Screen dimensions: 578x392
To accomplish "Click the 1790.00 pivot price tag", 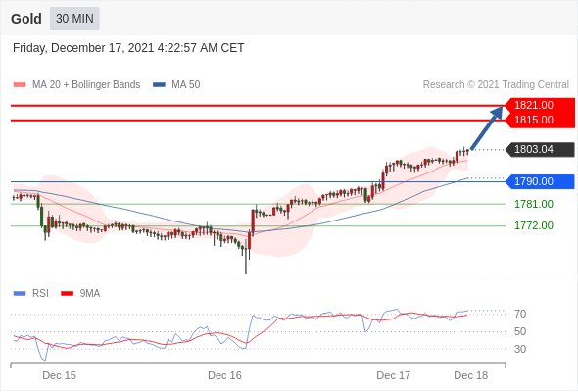I will 541,181.
